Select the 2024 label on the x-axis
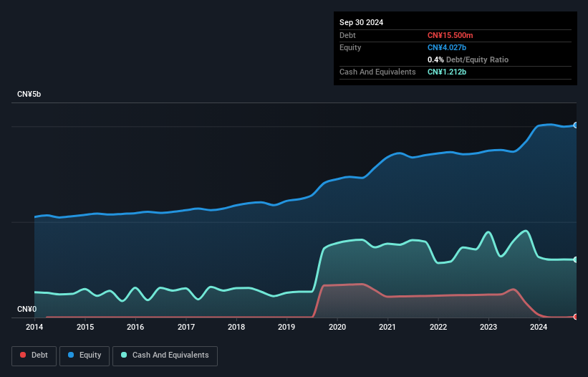Viewport: 588px width, 377px height. 539,328
